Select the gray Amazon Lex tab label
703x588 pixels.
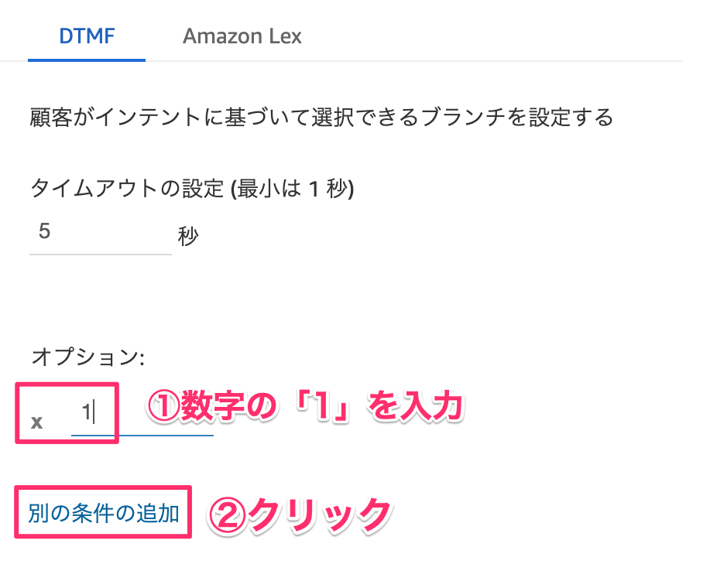242,36
